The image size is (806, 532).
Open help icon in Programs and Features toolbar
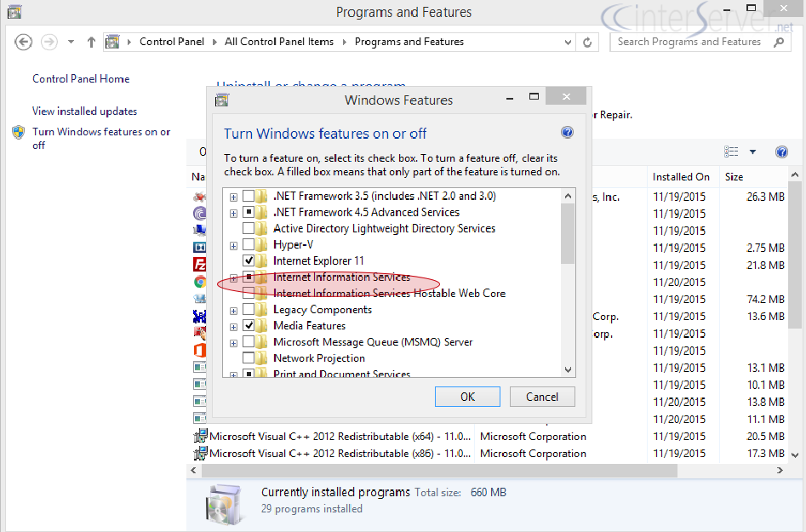[x=781, y=152]
